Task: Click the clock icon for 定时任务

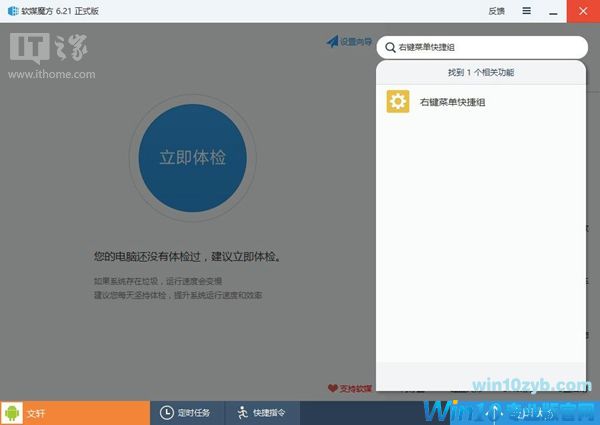Action: click(x=167, y=412)
